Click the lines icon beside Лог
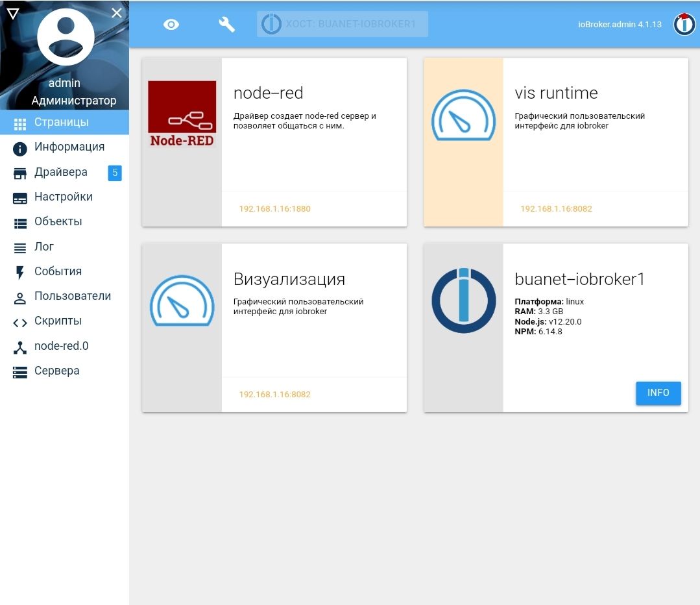 tap(20, 248)
